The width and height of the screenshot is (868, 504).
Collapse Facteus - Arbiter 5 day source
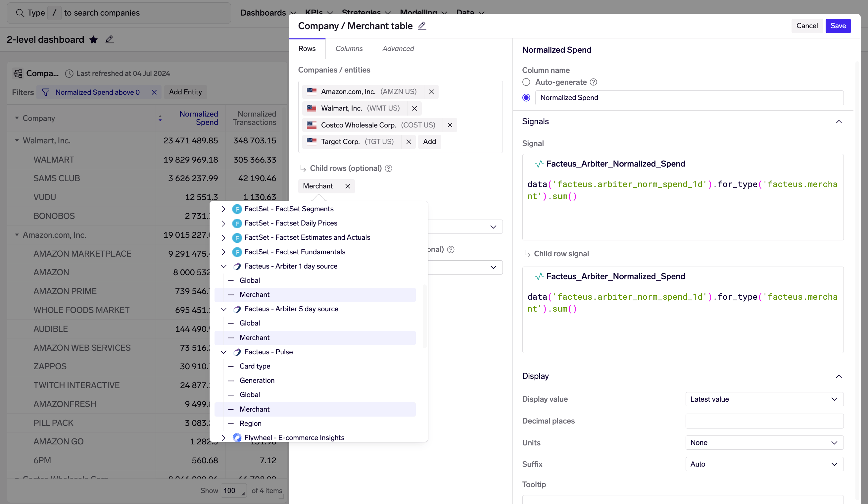click(223, 309)
